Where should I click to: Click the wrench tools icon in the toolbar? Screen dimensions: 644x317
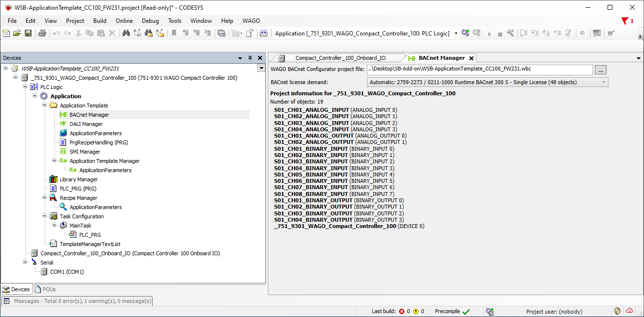coord(510,33)
